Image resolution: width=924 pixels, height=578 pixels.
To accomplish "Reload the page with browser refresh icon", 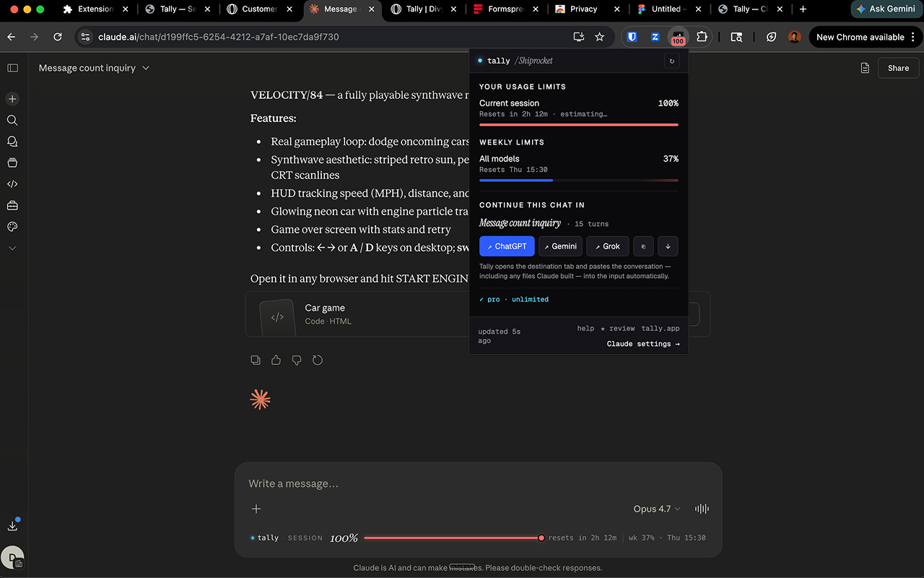I will point(58,37).
